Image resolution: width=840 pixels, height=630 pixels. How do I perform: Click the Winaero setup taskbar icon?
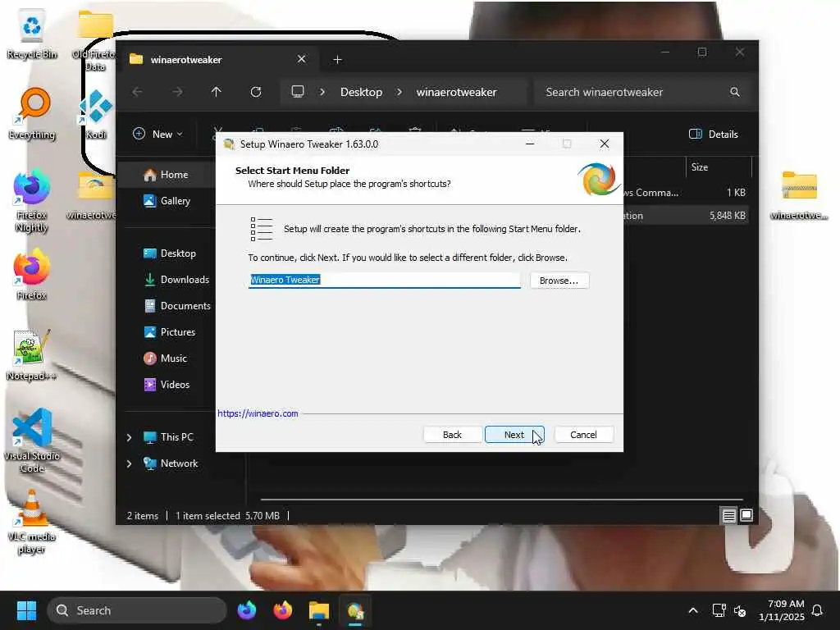(354, 610)
